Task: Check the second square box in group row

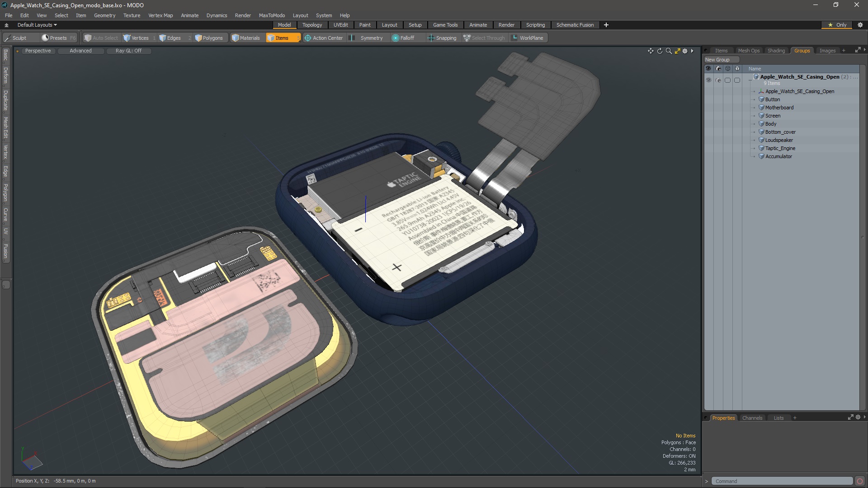Action: click(737, 80)
